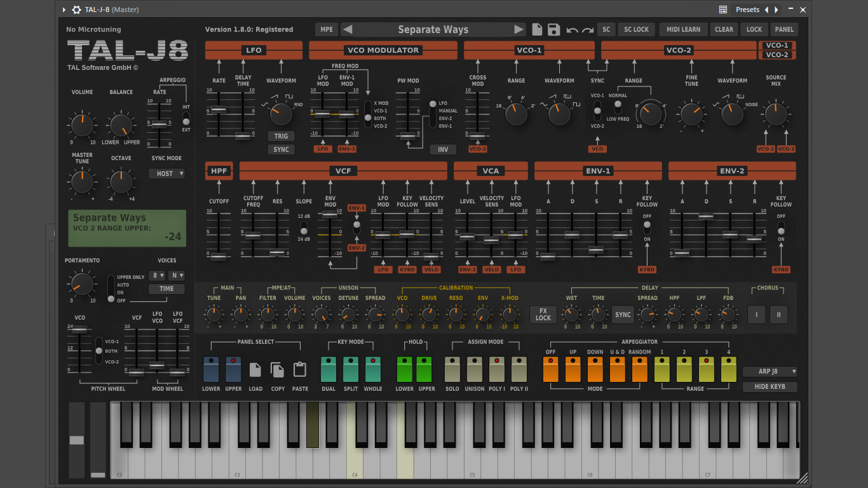Click the undo arrow icon
This screenshot has height=488, width=868.
(x=572, y=30)
